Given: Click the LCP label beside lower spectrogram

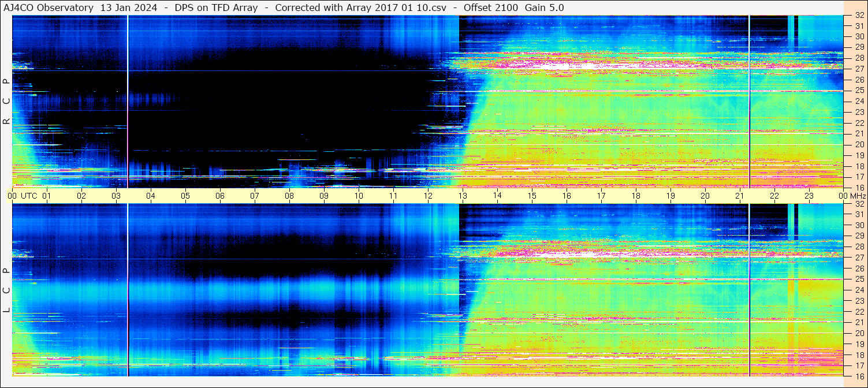Looking at the screenshot, I should click(6, 290).
